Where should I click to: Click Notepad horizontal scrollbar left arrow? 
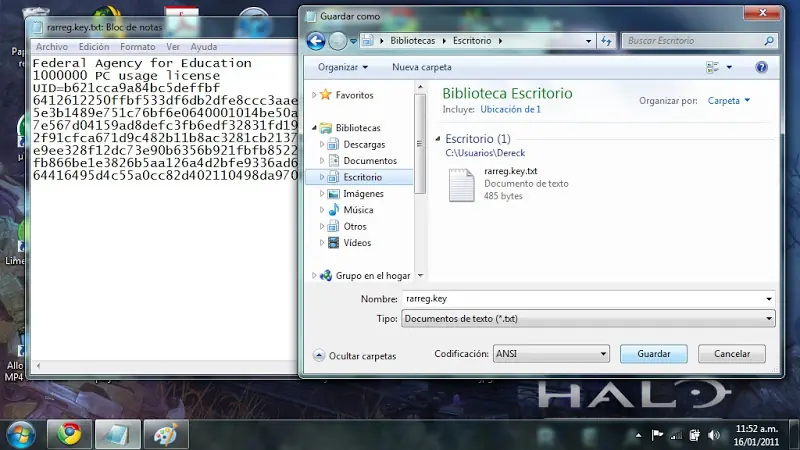pyautogui.click(x=38, y=365)
